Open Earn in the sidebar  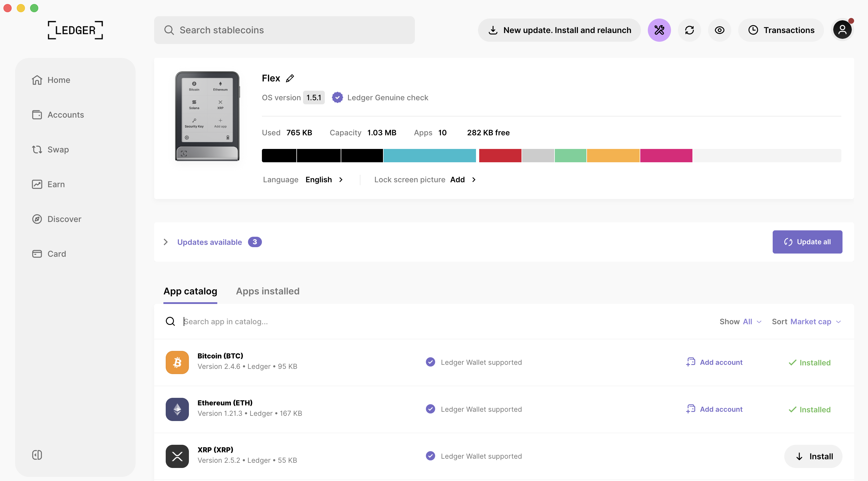pyautogui.click(x=48, y=184)
